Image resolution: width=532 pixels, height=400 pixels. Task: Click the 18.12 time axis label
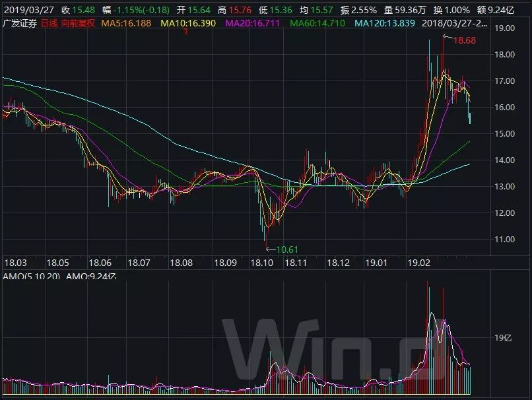click(x=338, y=263)
